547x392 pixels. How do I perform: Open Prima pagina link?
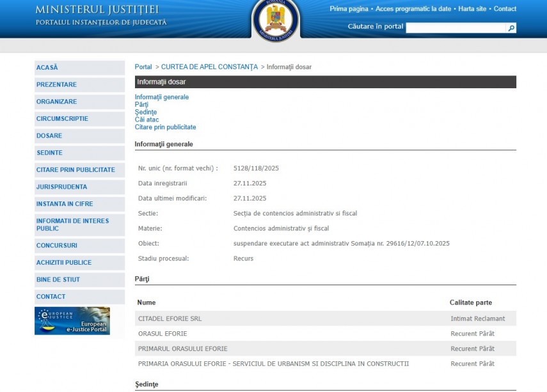(x=349, y=9)
